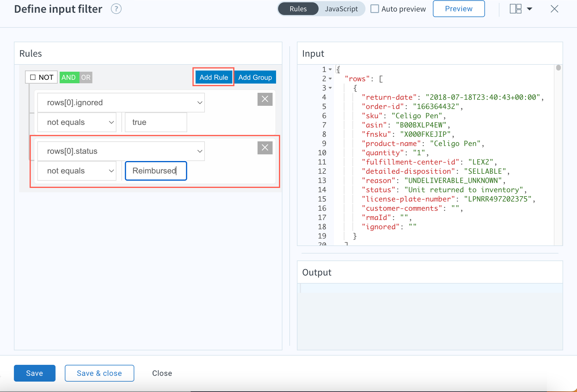Screen dimensions: 577x392
Task: Open the rows[0].status field dropdown
Action: tap(121, 151)
